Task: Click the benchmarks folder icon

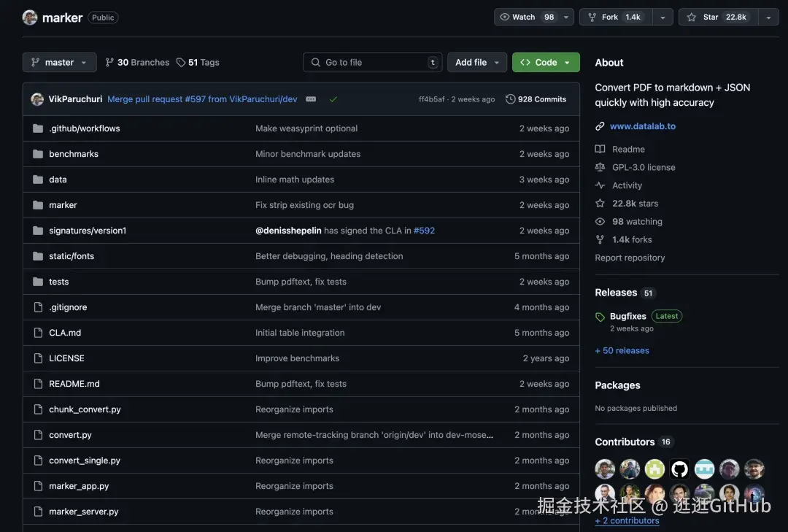Action: click(38, 154)
